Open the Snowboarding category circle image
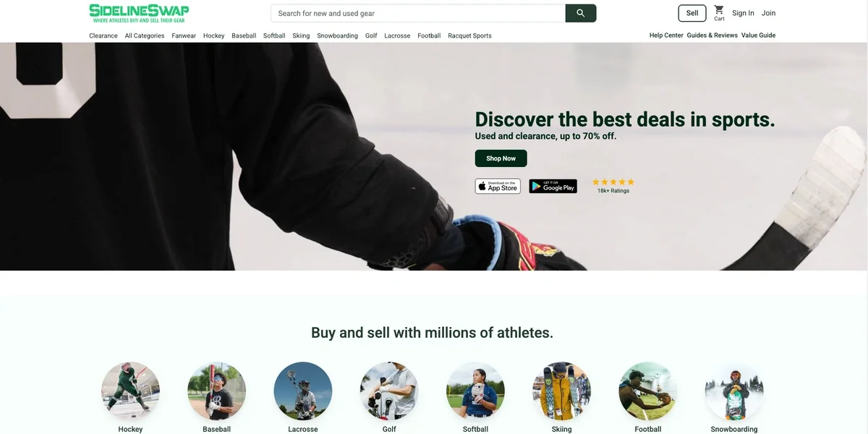Viewport: 868px width, 434px height. point(734,391)
